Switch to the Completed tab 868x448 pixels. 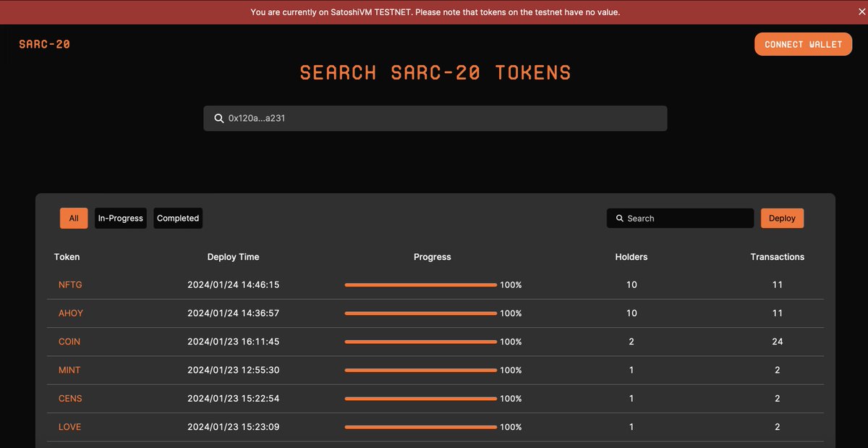tap(178, 218)
